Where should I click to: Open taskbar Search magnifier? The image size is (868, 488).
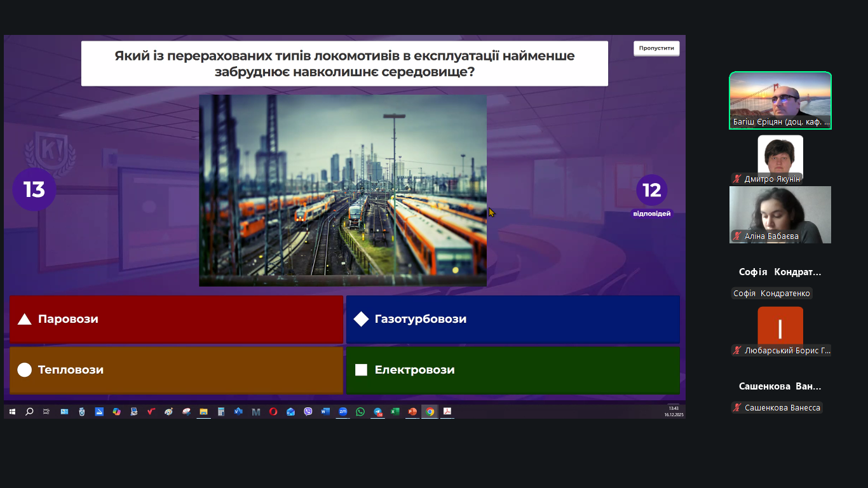coord(29,412)
